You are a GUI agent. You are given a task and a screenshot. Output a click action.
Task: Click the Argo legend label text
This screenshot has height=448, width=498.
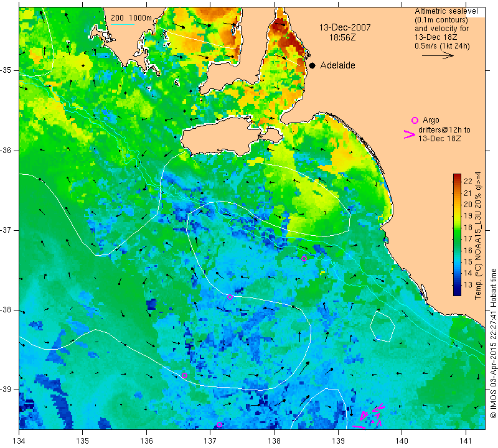coord(431,120)
